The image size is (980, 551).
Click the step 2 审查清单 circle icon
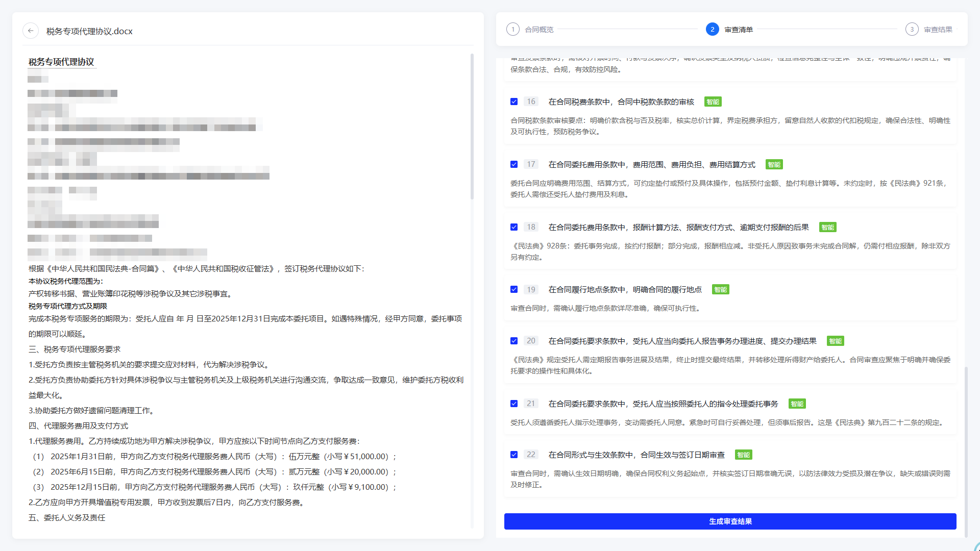713,30
